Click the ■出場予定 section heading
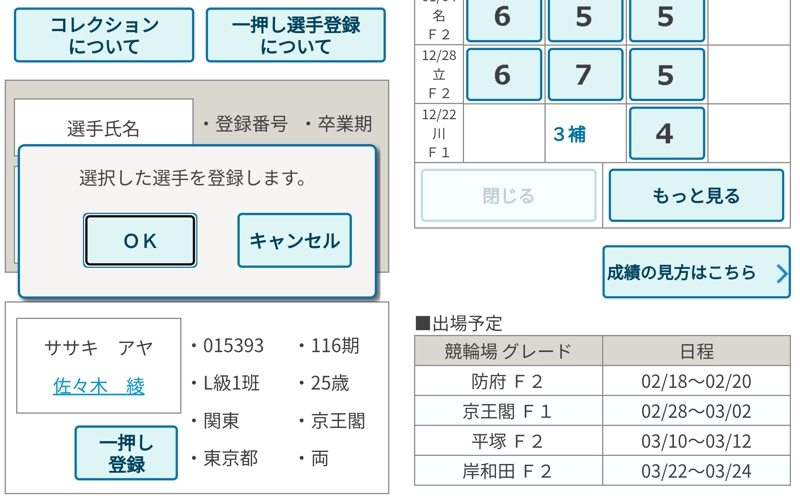This screenshot has width=800, height=500. [x=459, y=323]
